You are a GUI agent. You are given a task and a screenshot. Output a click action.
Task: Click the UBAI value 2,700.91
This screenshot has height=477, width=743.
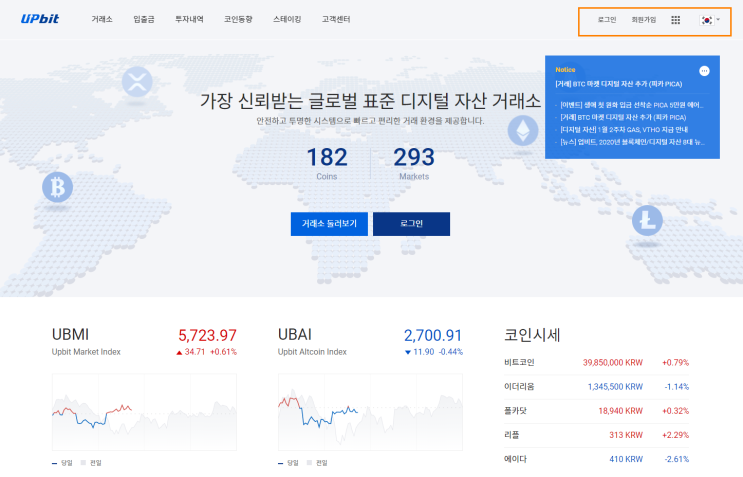433,335
